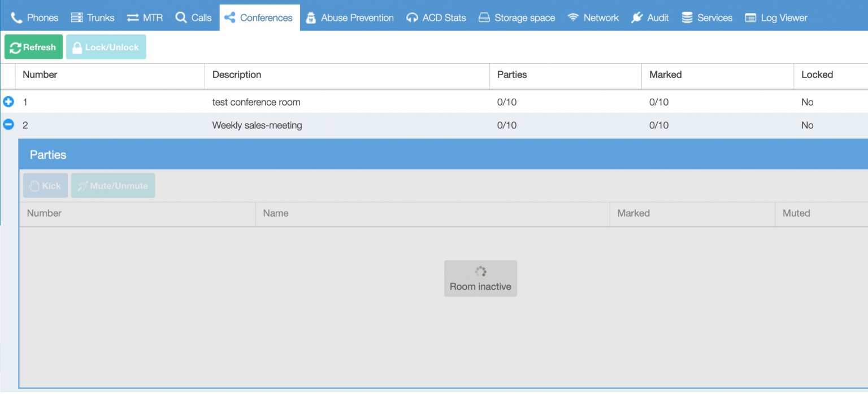Viewport: 868px width, 394px height.
Task: Click the Number column header in Parties
Action: (x=44, y=213)
